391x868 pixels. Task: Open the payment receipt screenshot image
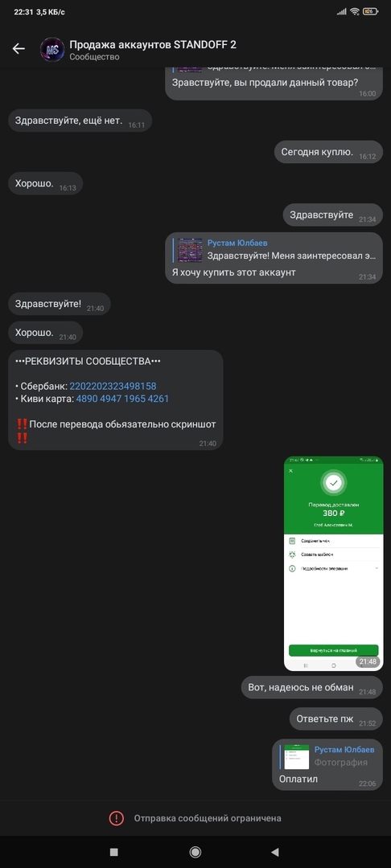click(x=333, y=563)
